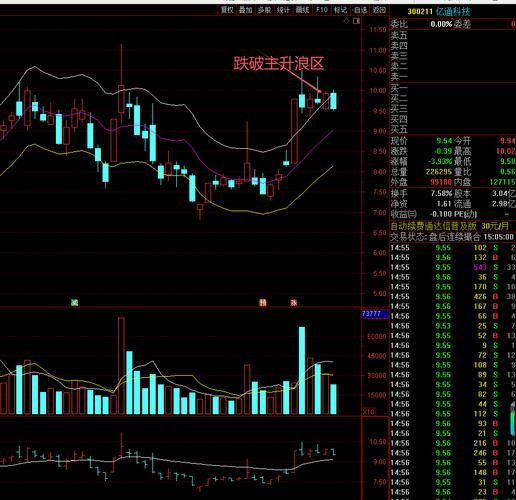The height and width of the screenshot is (500, 516).
Task: Click the blue 73777 volume label
Action: 375,314
